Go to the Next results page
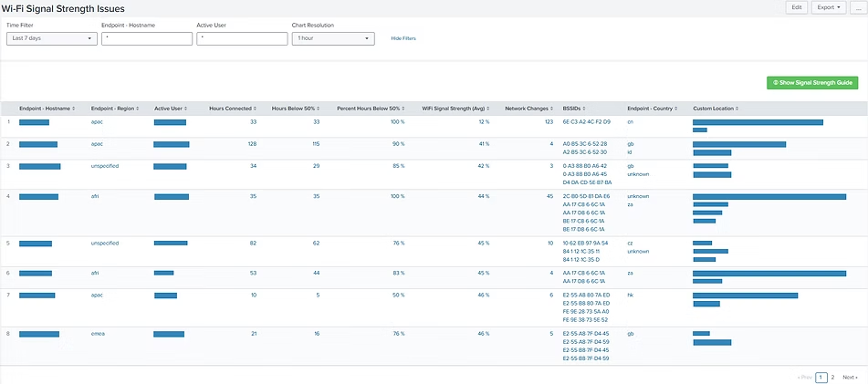 (x=849, y=377)
